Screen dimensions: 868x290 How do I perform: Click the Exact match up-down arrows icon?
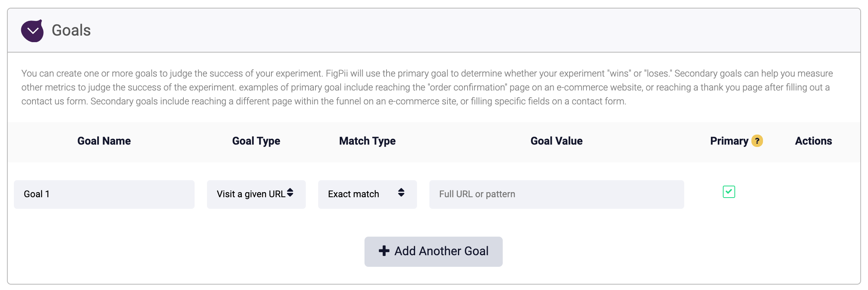(401, 193)
